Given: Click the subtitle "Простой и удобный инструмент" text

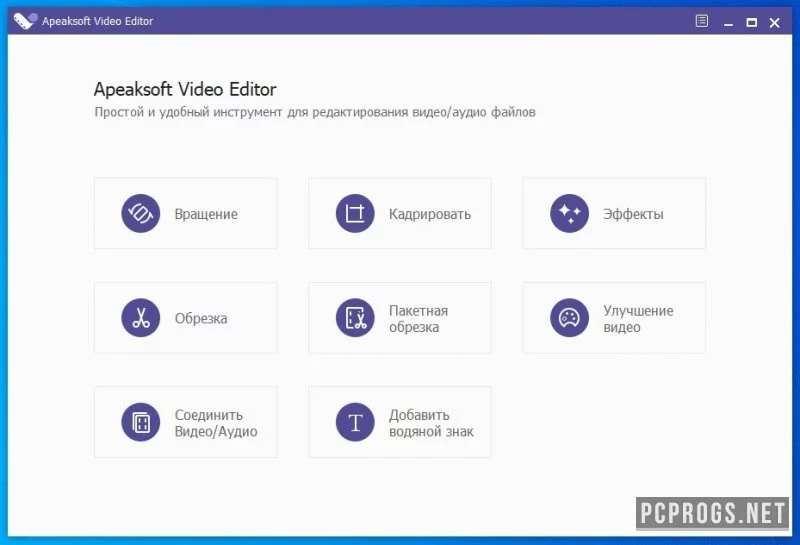Looking at the screenshot, I should [188, 112].
